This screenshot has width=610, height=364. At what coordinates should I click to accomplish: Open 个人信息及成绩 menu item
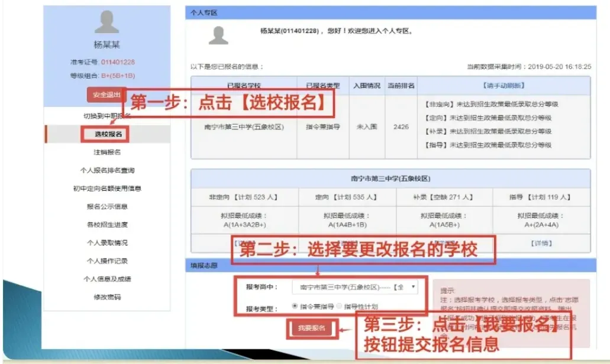click(x=107, y=279)
